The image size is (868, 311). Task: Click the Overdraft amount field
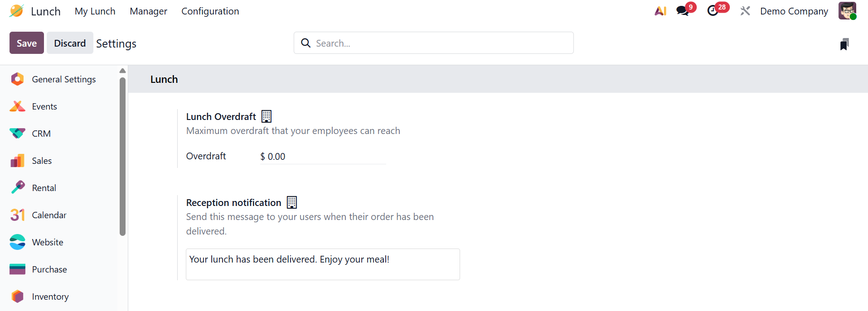[x=323, y=157]
